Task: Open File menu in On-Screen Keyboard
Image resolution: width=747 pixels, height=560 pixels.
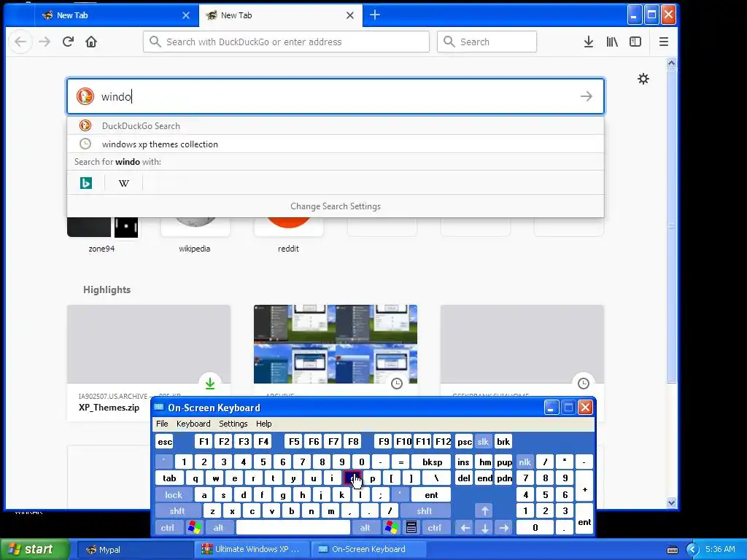Action: (162, 424)
